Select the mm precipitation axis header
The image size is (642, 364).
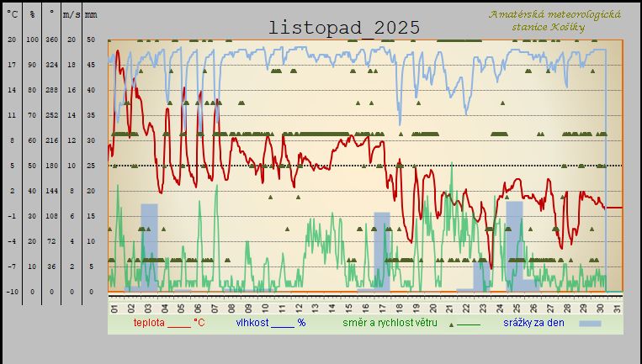(x=91, y=15)
